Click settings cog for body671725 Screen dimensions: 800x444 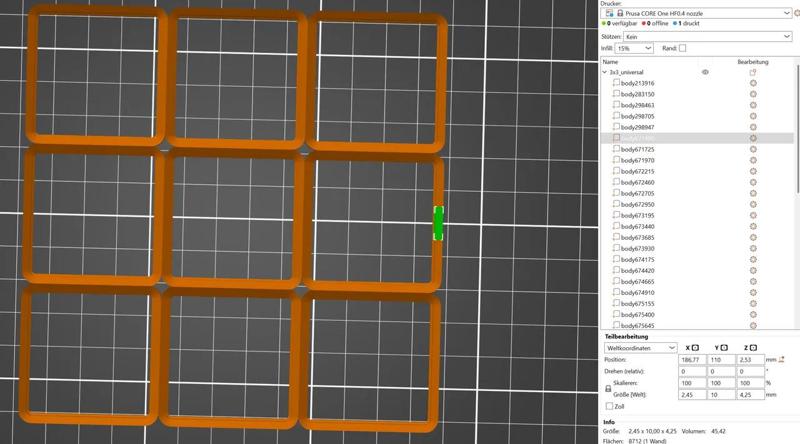pos(753,150)
